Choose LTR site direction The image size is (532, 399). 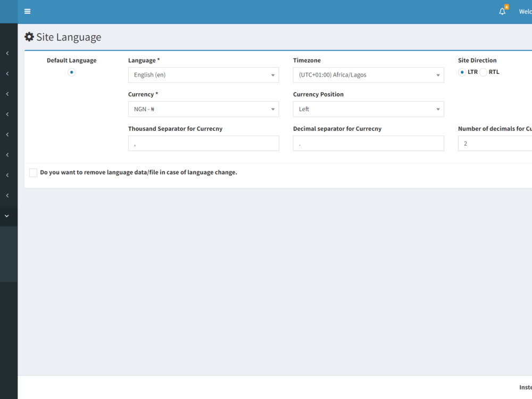462,72
